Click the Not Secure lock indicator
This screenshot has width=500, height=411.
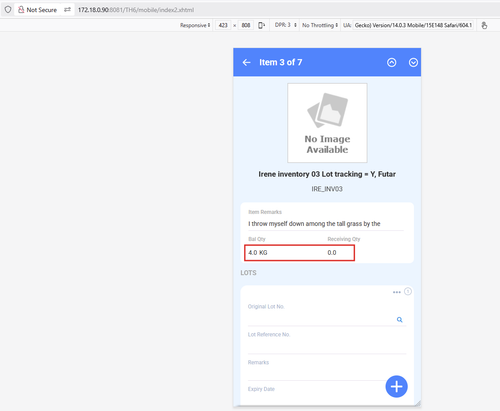37,10
